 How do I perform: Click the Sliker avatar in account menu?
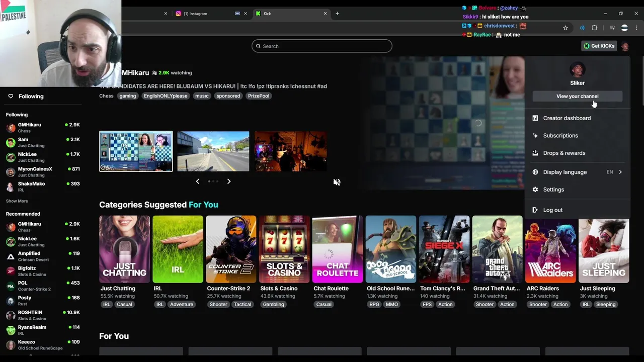coord(577,70)
